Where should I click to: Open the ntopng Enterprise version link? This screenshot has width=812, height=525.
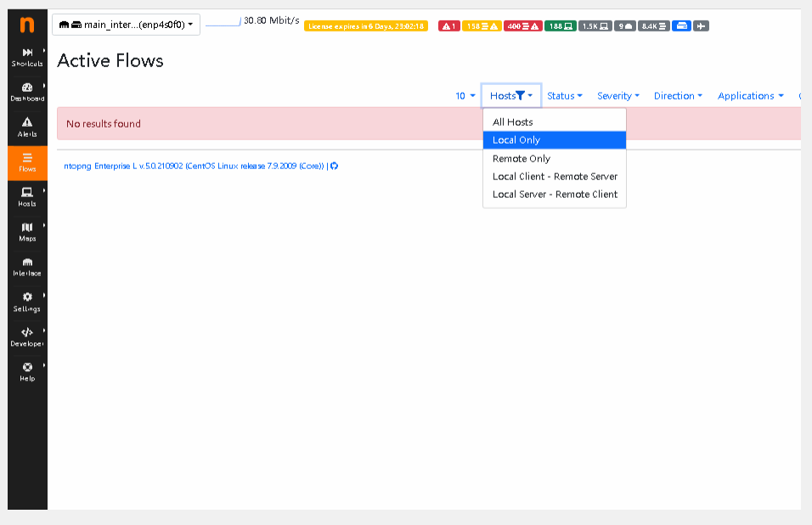[x=194, y=167]
